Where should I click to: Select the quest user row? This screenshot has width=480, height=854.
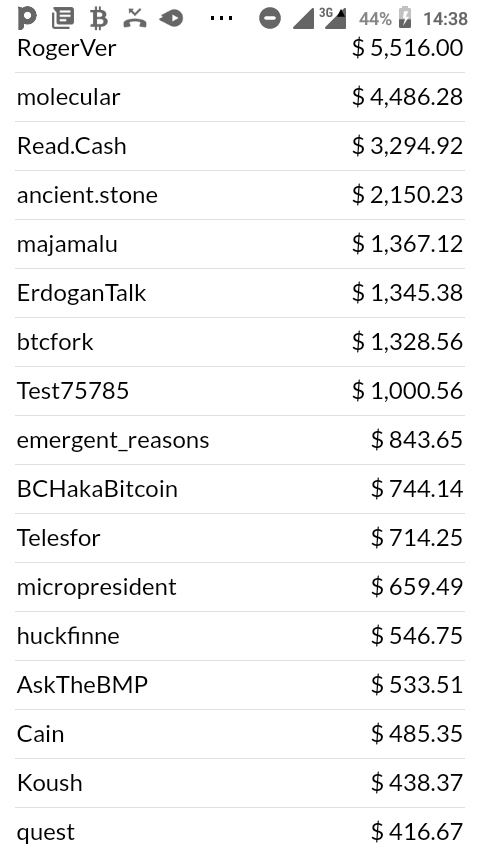tap(240, 831)
